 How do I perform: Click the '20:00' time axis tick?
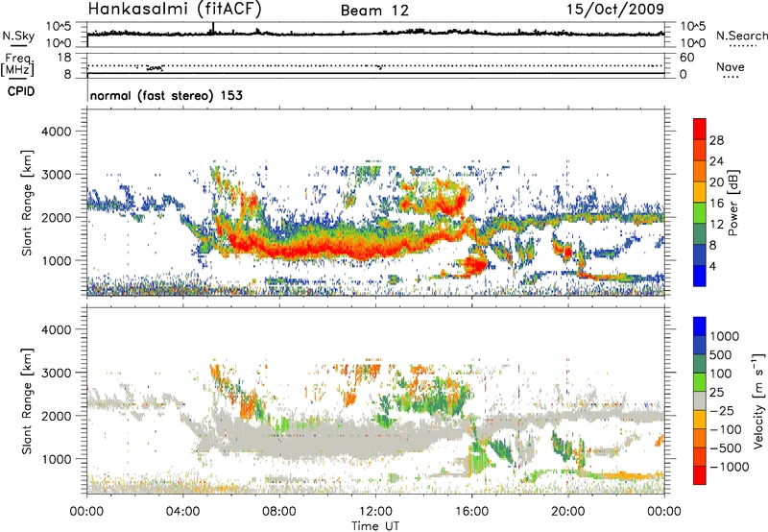[x=568, y=512]
